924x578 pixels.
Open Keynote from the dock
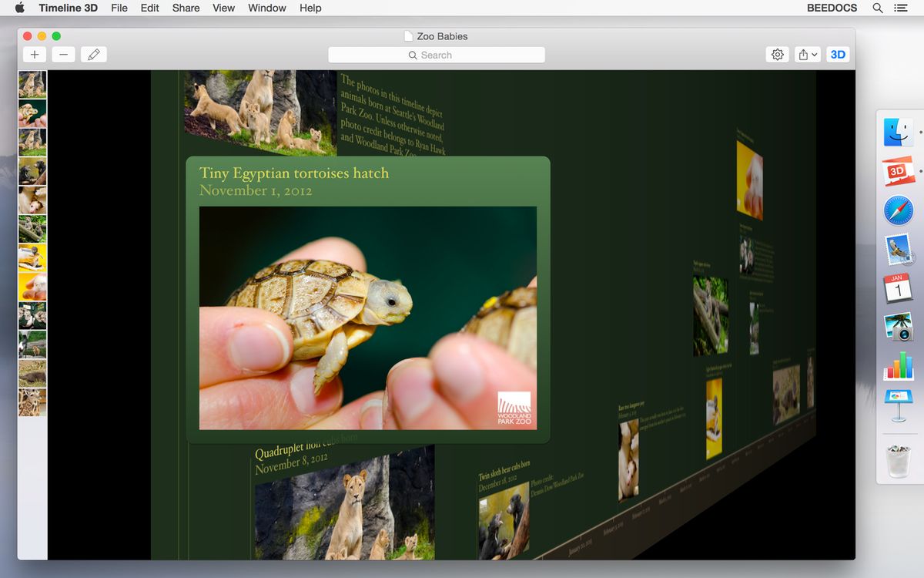898,405
